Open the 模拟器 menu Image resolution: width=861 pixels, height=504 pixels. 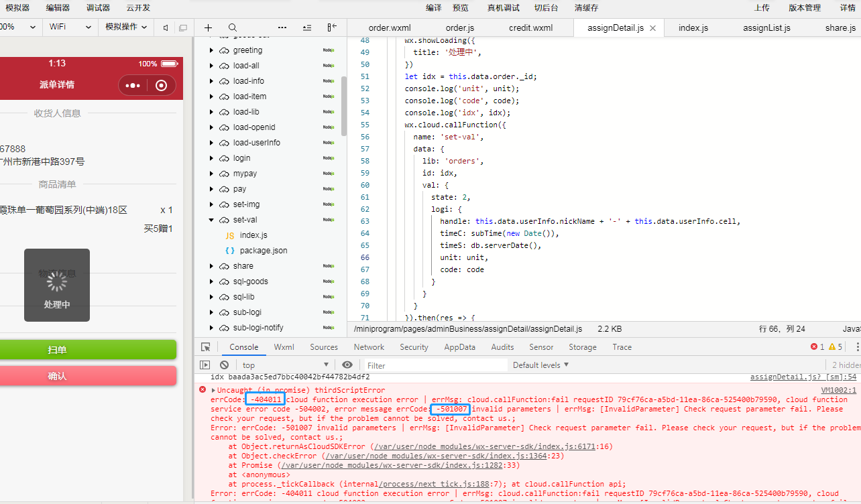click(17, 7)
